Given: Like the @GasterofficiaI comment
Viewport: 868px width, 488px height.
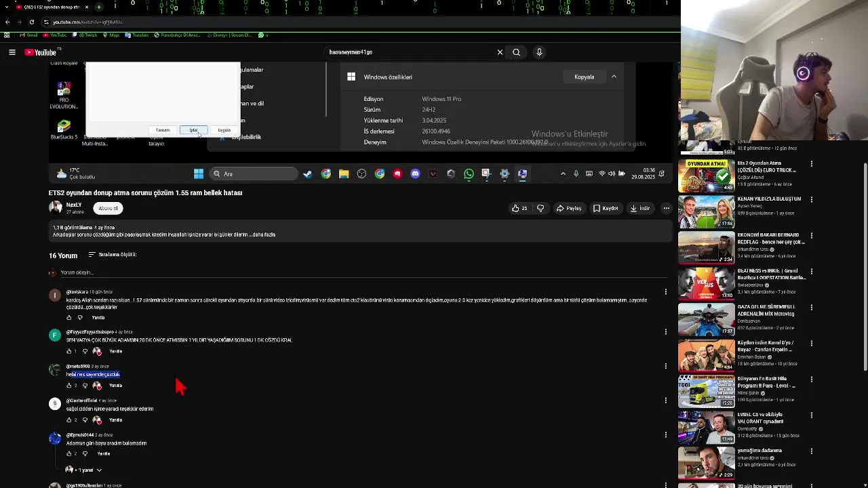Looking at the screenshot, I should coord(69,420).
